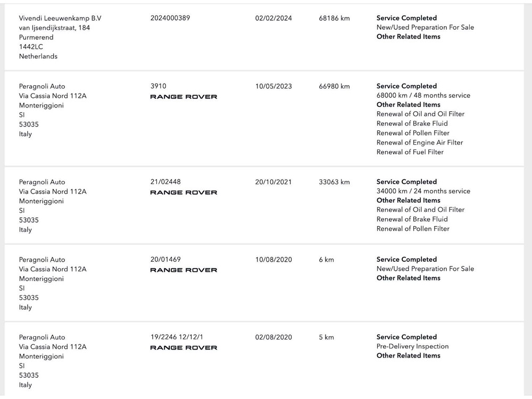Screen dimensions: 532x399
Task: Click the 33063 km mileage entry
Action: (x=334, y=182)
